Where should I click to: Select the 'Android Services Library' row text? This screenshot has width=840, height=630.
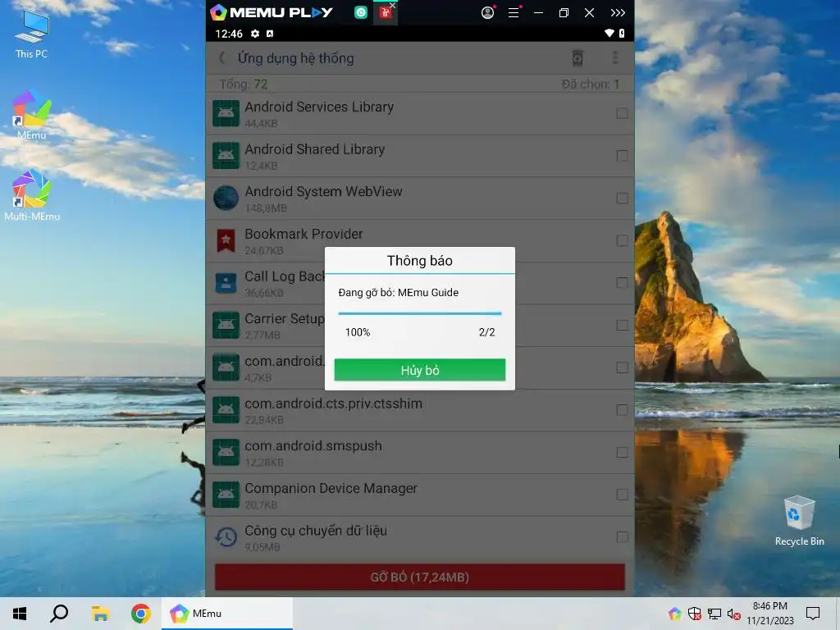click(x=319, y=107)
